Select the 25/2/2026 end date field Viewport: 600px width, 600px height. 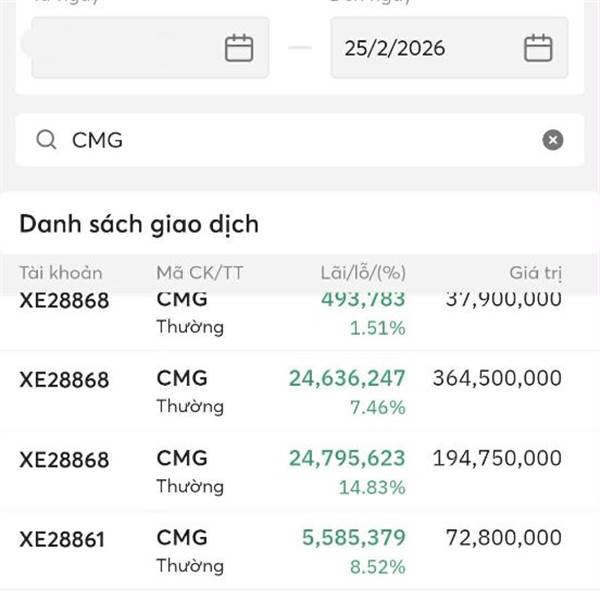tap(420, 48)
